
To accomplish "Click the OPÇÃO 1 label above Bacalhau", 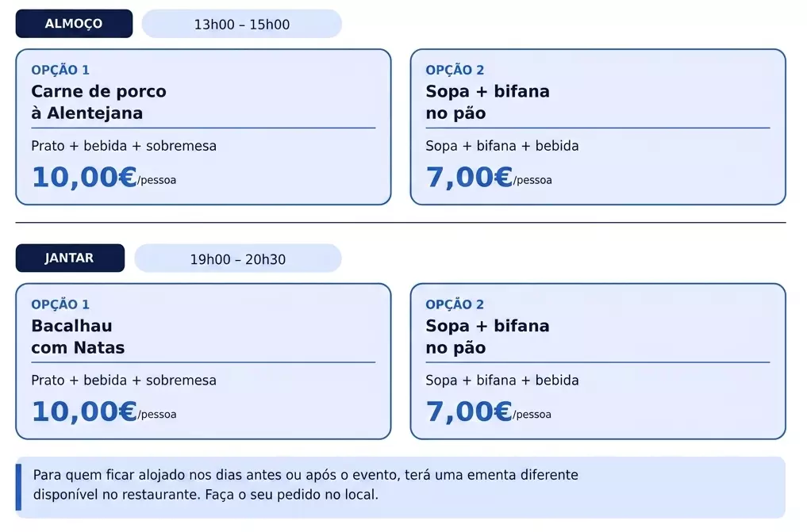I will pyautogui.click(x=60, y=305).
